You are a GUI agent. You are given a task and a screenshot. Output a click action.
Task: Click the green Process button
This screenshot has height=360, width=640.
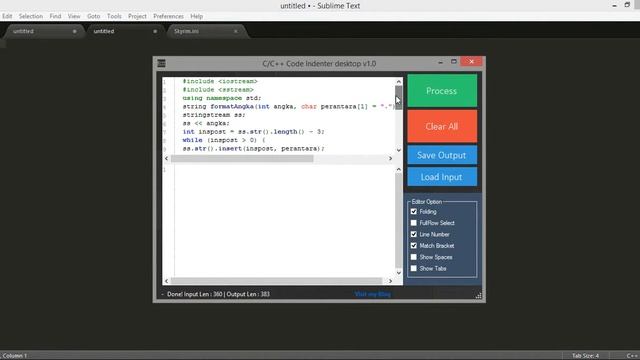click(x=442, y=91)
